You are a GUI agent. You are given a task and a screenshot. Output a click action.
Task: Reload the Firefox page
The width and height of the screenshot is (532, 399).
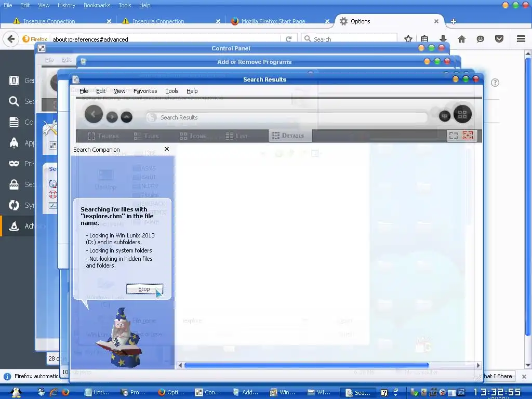coord(289,39)
